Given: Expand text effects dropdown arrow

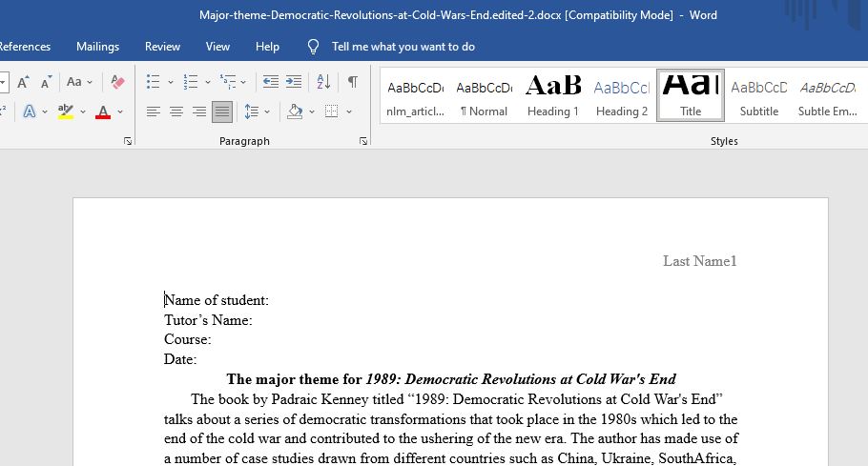Looking at the screenshot, I should point(45,111).
